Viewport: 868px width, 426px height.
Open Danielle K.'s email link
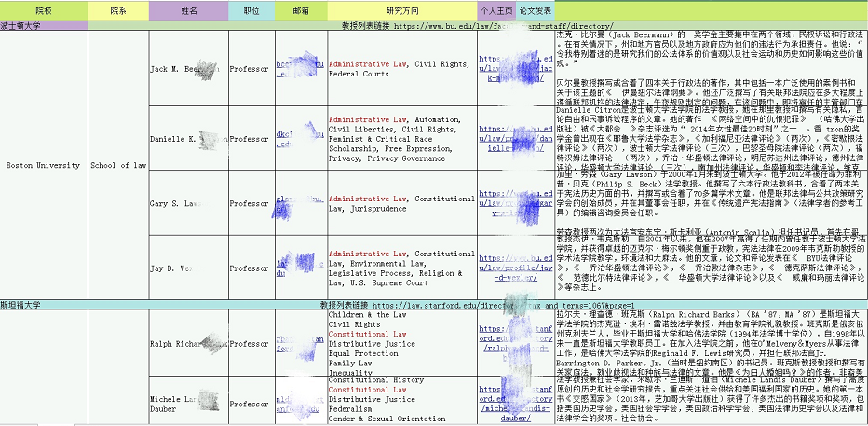[x=300, y=139]
